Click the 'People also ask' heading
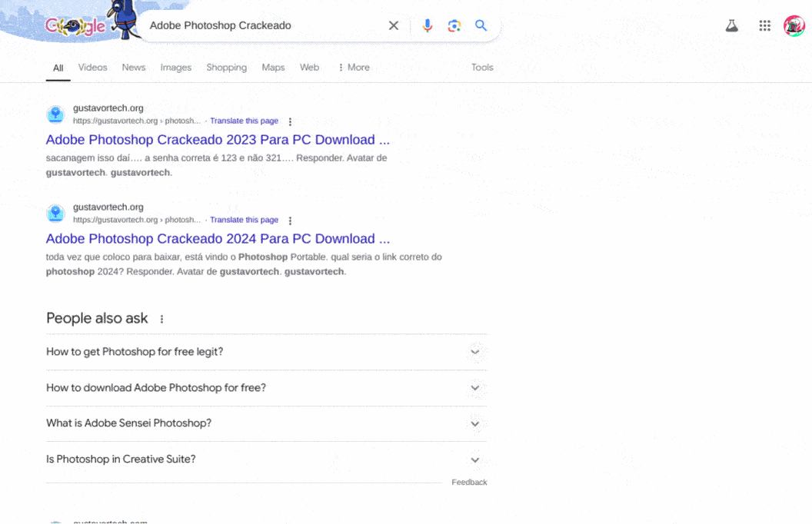This screenshot has width=812, height=524. [97, 318]
